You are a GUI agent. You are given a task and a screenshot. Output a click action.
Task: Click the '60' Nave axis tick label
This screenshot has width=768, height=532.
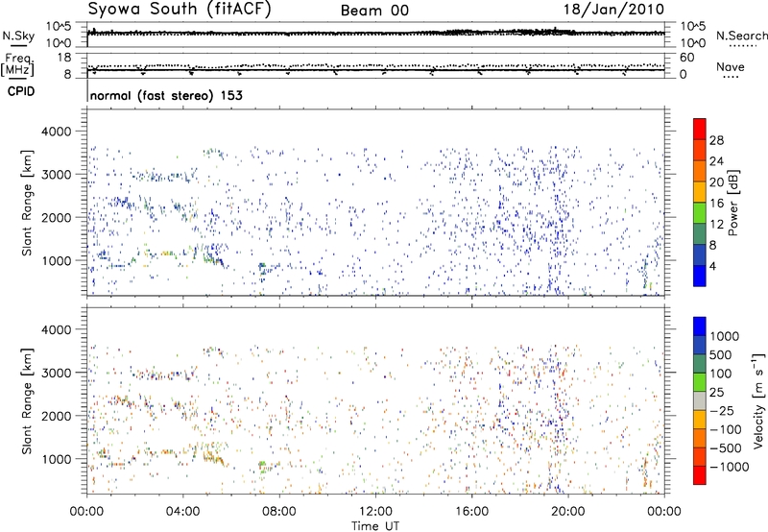pos(686,58)
